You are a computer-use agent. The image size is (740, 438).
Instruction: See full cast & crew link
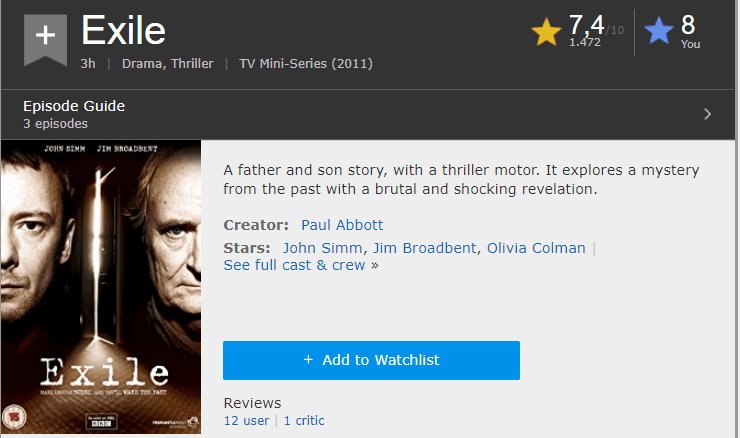(301, 265)
